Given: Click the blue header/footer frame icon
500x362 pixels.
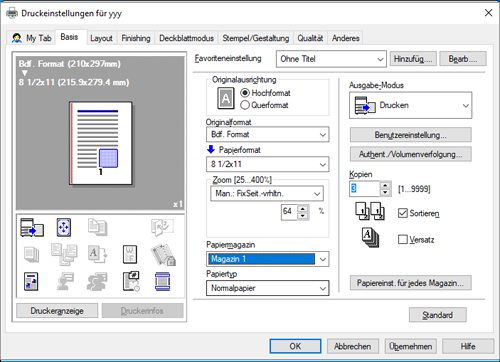Looking at the screenshot, I should coord(163,281).
